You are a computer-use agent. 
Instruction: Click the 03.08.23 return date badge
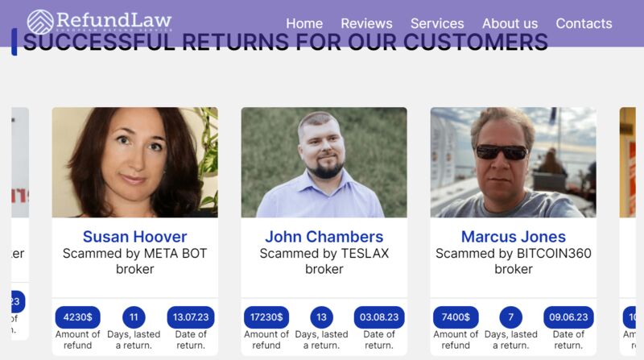(379, 317)
